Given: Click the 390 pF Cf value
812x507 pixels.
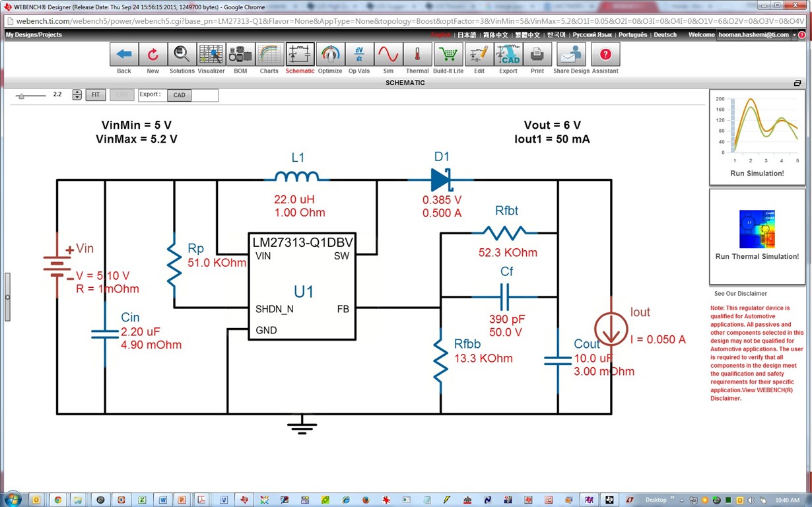Looking at the screenshot, I should click(508, 320).
